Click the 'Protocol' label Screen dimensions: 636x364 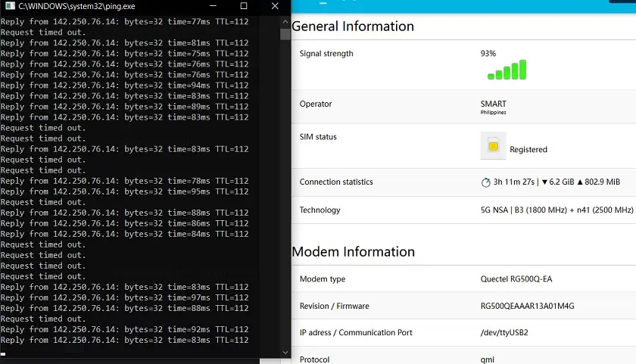point(314,359)
